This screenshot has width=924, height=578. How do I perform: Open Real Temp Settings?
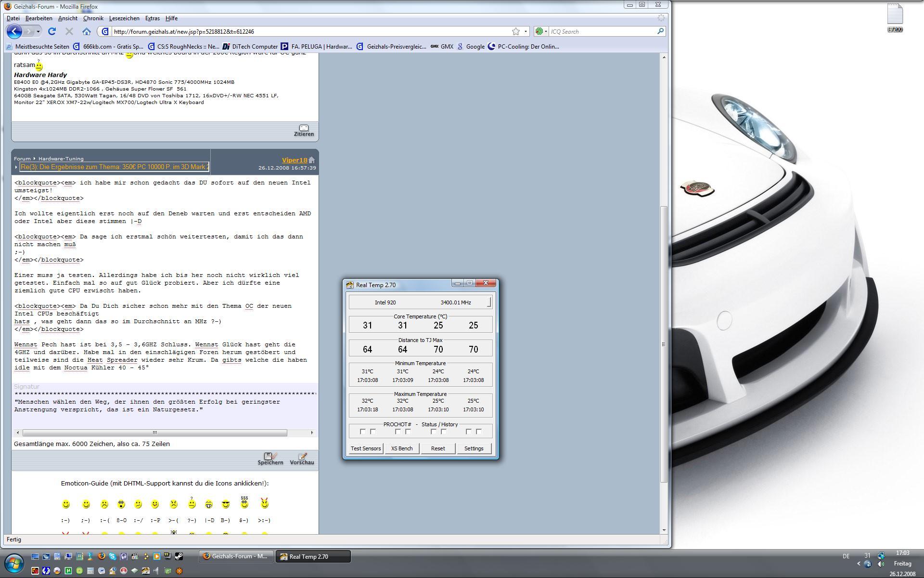(474, 448)
